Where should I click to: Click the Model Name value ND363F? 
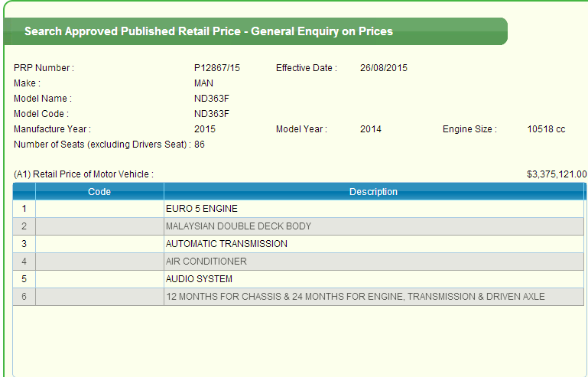(x=212, y=99)
